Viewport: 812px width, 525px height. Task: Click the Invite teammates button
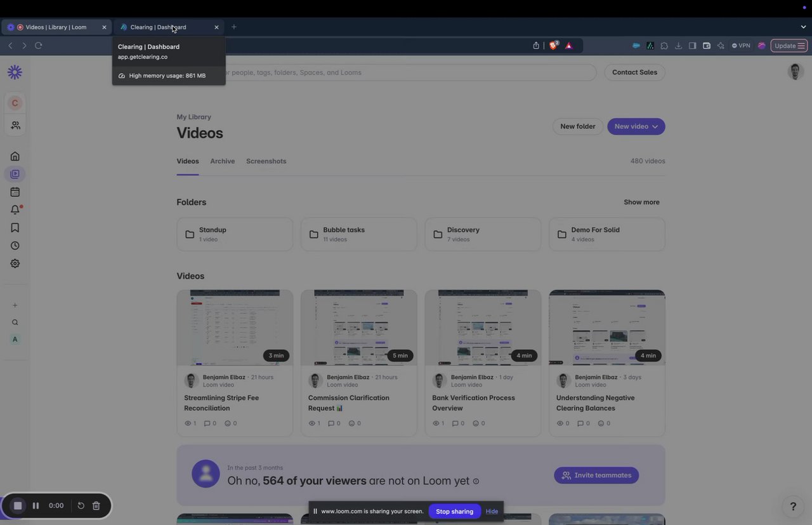(596, 475)
